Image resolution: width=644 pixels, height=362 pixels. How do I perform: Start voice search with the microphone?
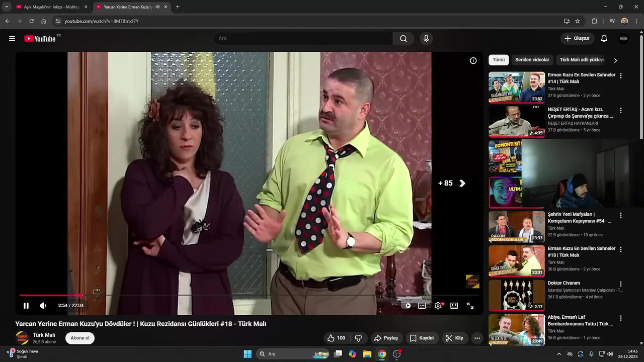[426, 39]
